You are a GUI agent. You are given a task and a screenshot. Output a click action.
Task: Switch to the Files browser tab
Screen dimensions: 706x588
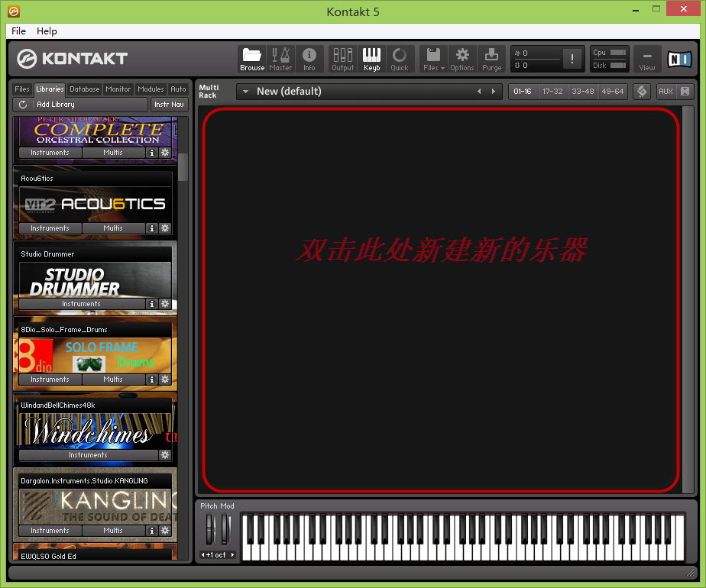21,89
